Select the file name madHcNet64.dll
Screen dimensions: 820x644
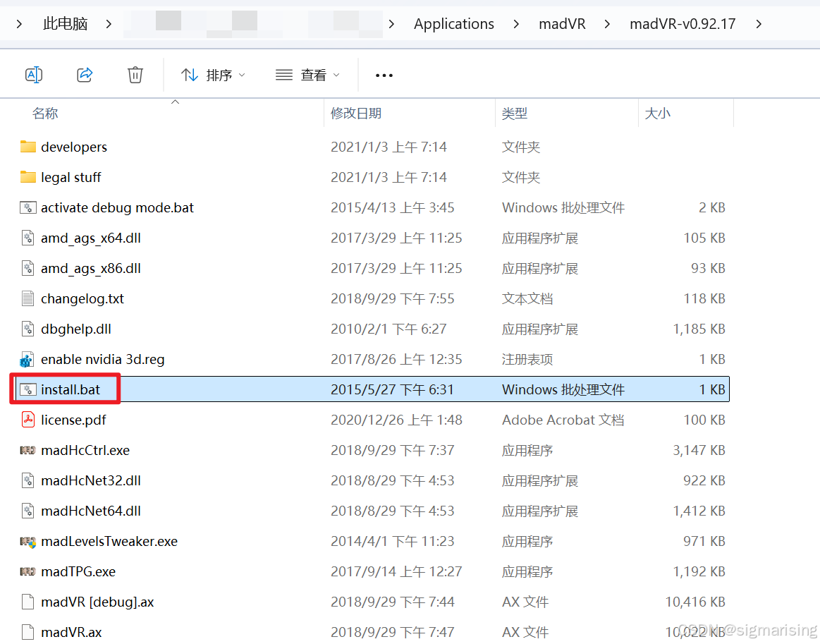[x=91, y=511]
